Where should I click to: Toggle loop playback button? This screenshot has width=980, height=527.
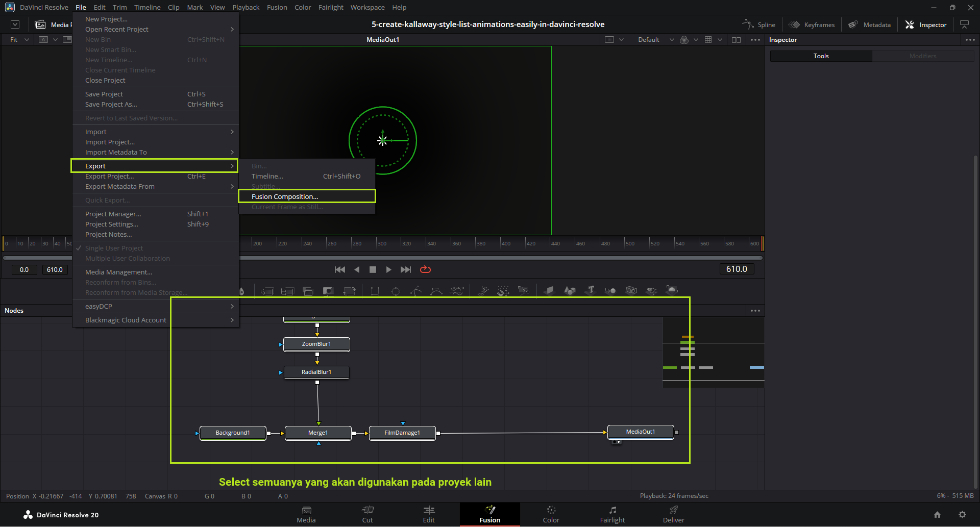[425, 269]
